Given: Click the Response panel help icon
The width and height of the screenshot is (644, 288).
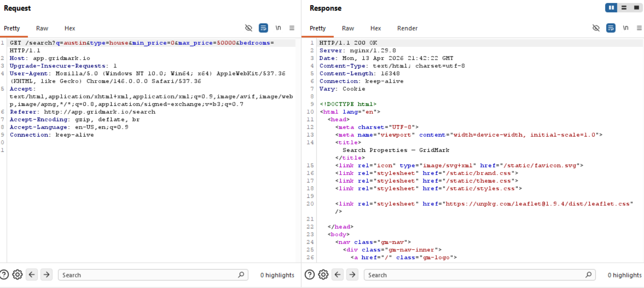Looking at the screenshot, I should click(x=310, y=275).
